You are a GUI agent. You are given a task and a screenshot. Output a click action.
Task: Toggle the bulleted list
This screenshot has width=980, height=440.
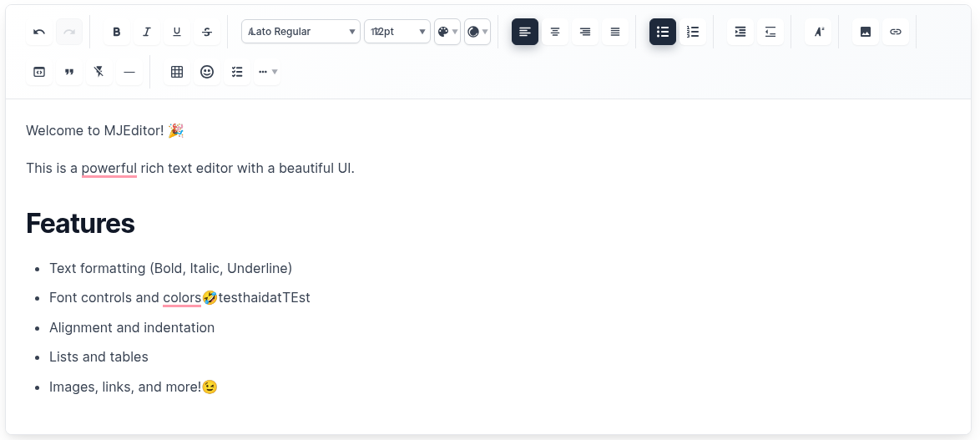pyautogui.click(x=663, y=32)
